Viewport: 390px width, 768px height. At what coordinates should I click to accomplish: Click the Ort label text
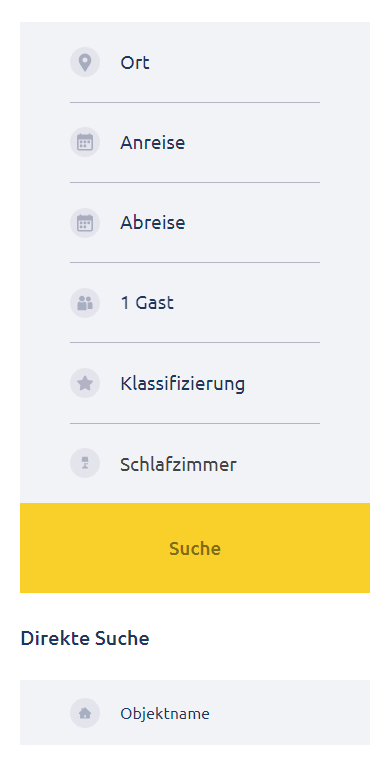click(135, 63)
